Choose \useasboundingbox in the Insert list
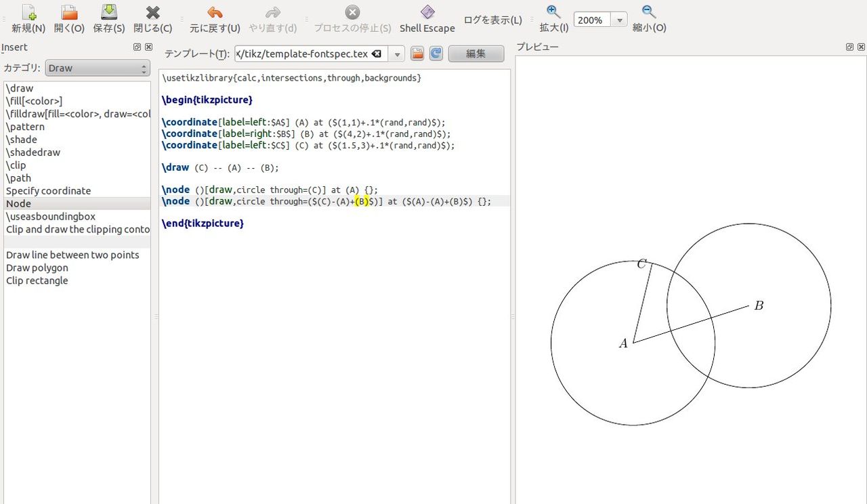Screen dimensions: 867x504 77,217
